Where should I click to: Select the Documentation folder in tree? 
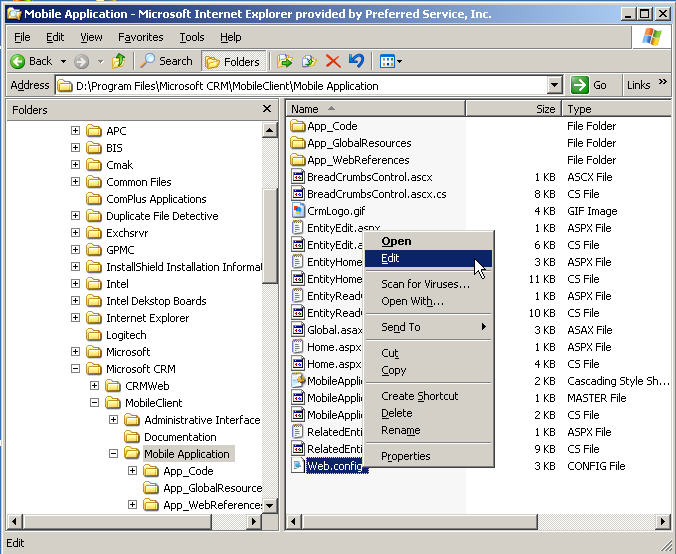(179, 437)
